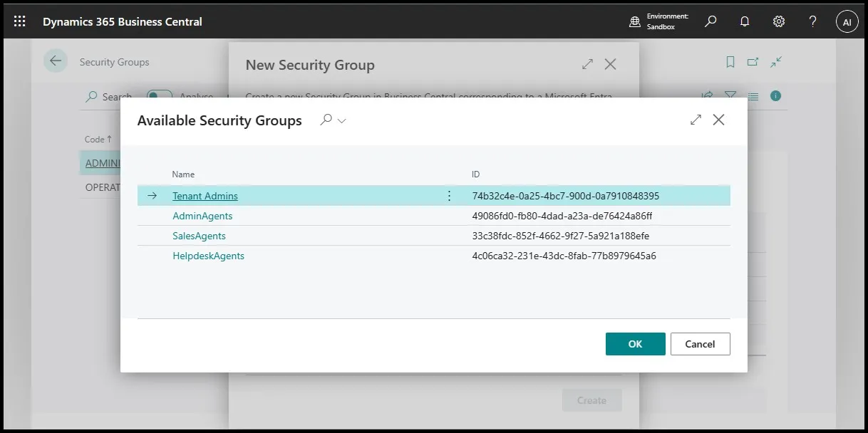Click ID 33c38fdc-852f-4662-9f27-5a921a188efe
The width and height of the screenshot is (868, 433).
560,236
